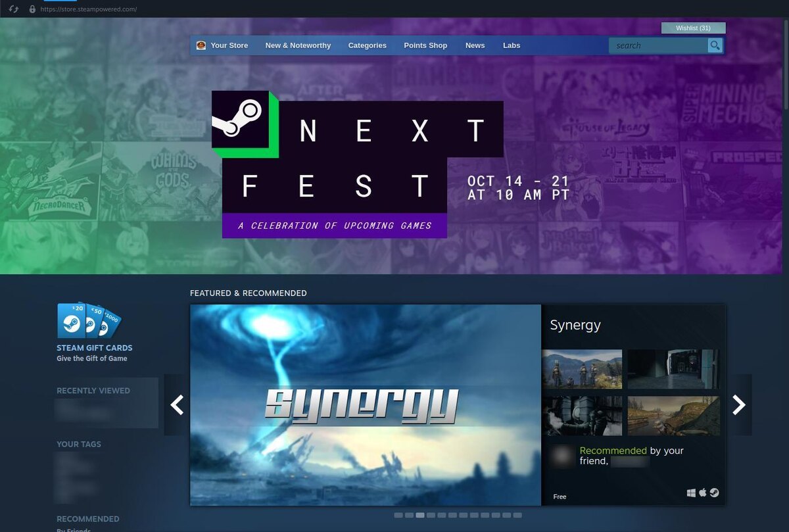Viewport: 789px width, 532px height.
Task: Focus the store search field
Action: click(658, 45)
